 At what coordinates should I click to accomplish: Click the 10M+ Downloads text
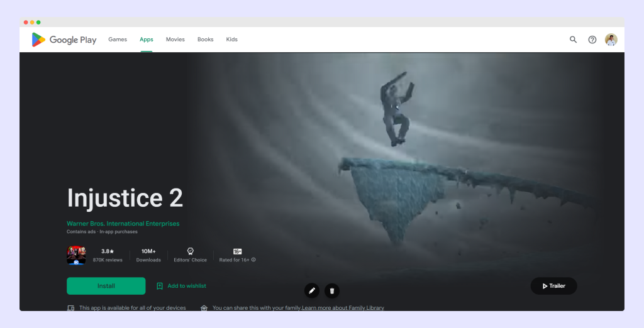pos(148,255)
